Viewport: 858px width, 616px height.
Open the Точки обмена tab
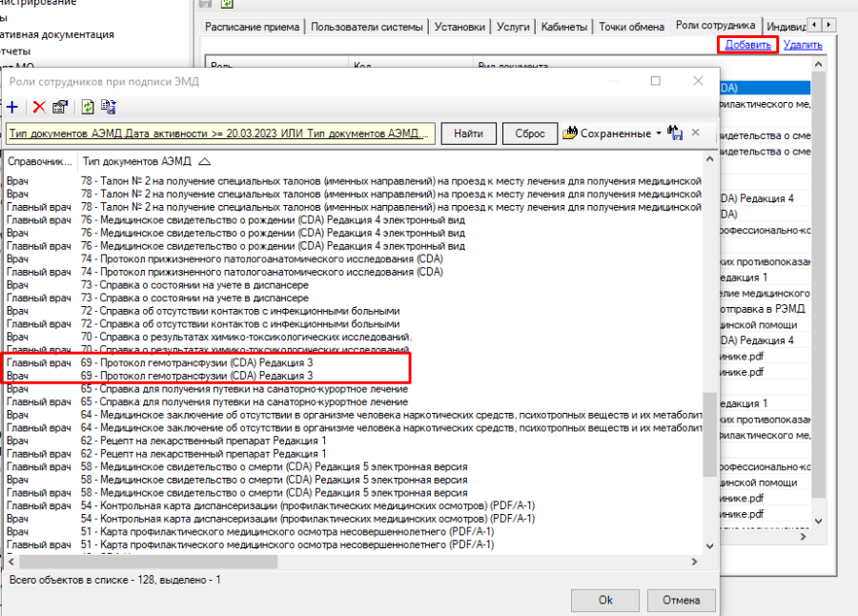pyautogui.click(x=631, y=27)
